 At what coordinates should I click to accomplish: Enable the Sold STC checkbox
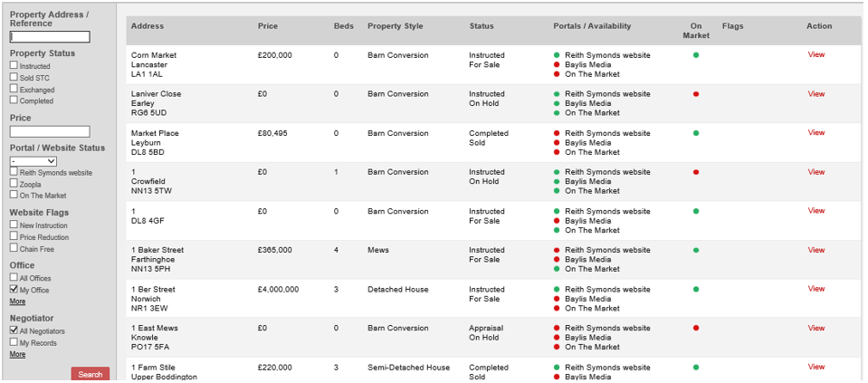coord(14,77)
